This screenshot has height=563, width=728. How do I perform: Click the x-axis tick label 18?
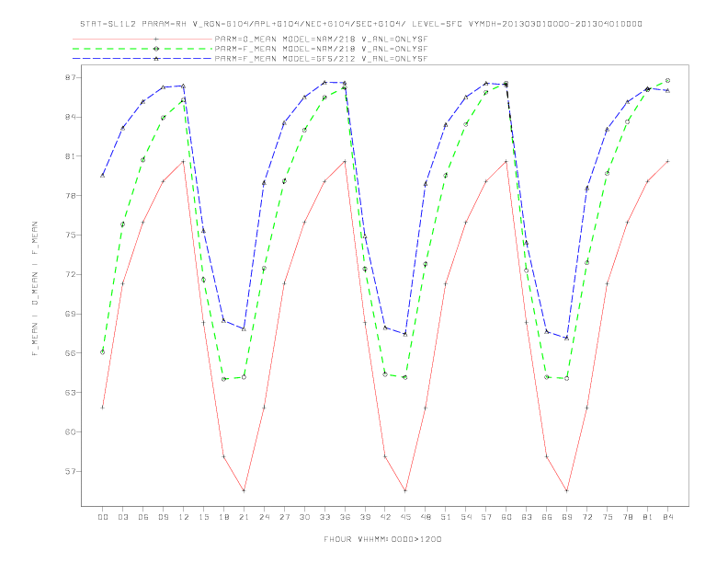pos(223,517)
